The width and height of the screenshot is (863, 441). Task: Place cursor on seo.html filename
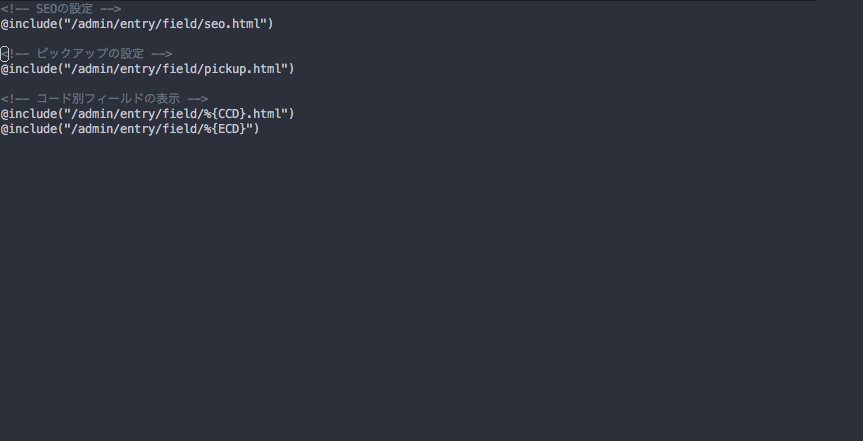coord(231,24)
